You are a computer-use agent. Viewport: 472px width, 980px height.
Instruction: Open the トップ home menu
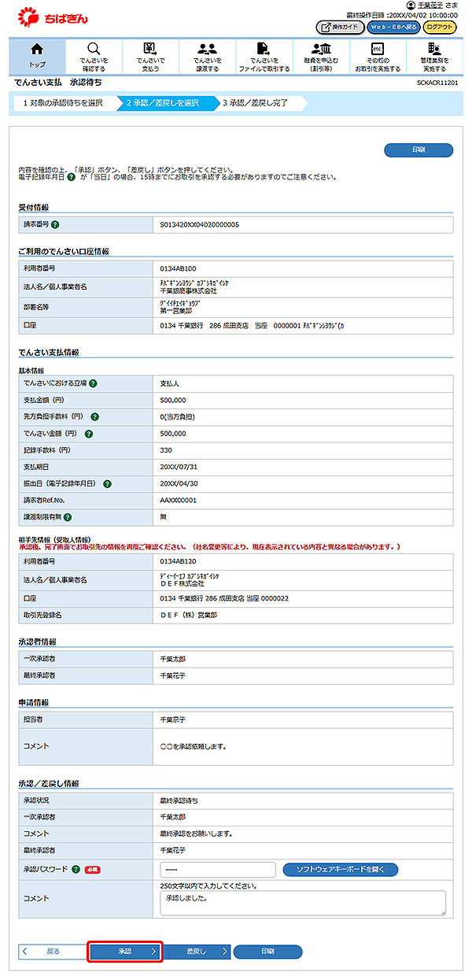tap(37, 55)
